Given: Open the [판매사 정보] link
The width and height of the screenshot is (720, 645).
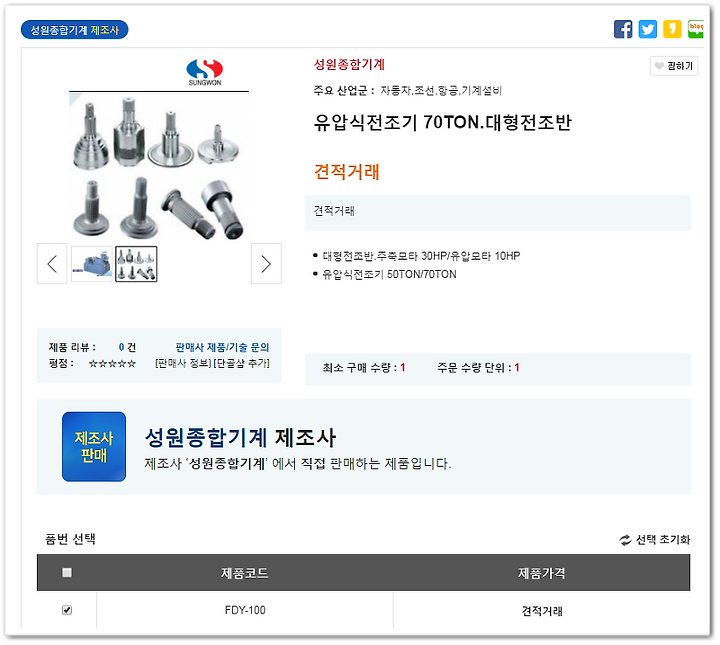Looking at the screenshot, I should 183,363.
